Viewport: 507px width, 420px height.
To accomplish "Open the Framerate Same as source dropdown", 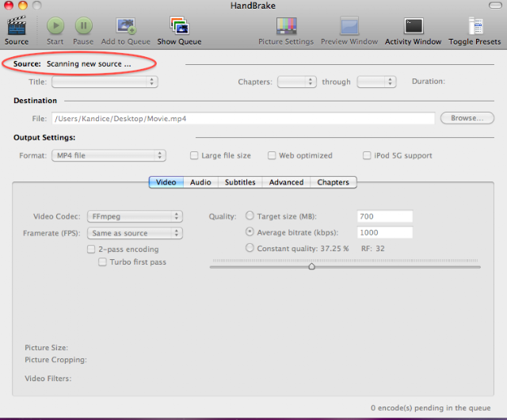I will 135,233.
